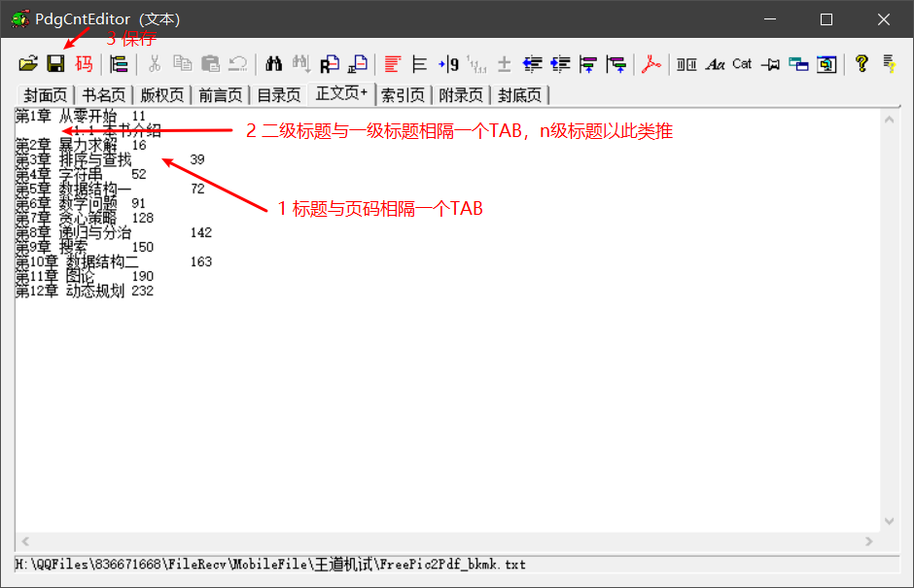Screen dimensions: 914x588
Task: Open file with folder icon
Action: (27, 63)
